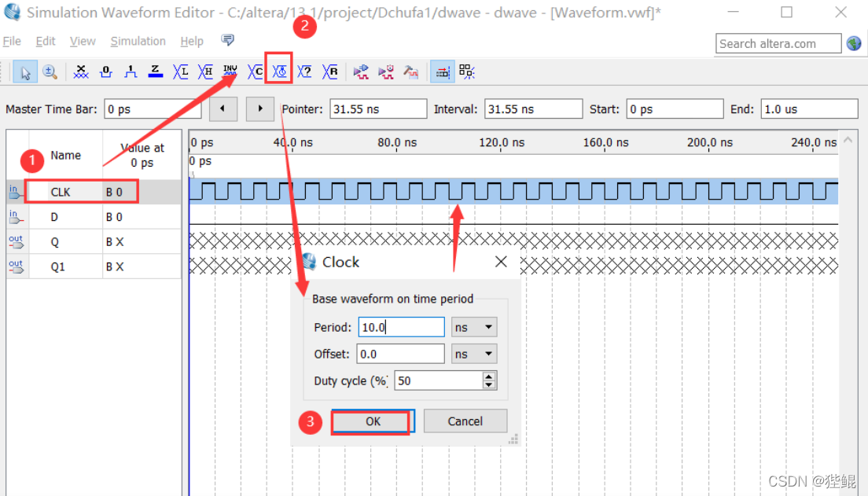This screenshot has width=868, height=496.
Task: Click the D value 'B 0' cell
Action: [x=142, y=217]
